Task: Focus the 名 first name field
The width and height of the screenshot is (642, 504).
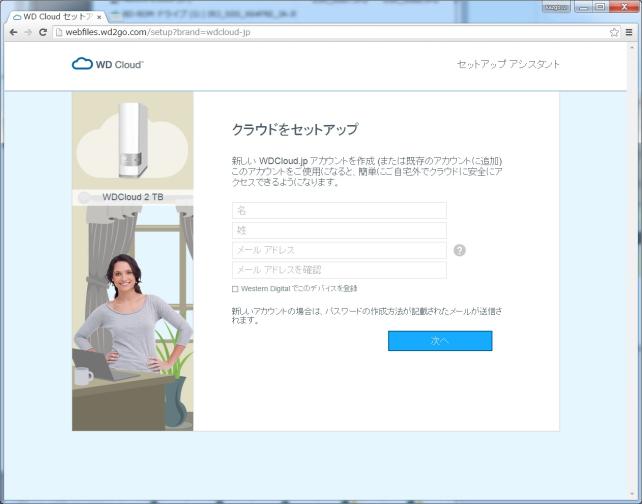Action: click(x=339, y=210)
